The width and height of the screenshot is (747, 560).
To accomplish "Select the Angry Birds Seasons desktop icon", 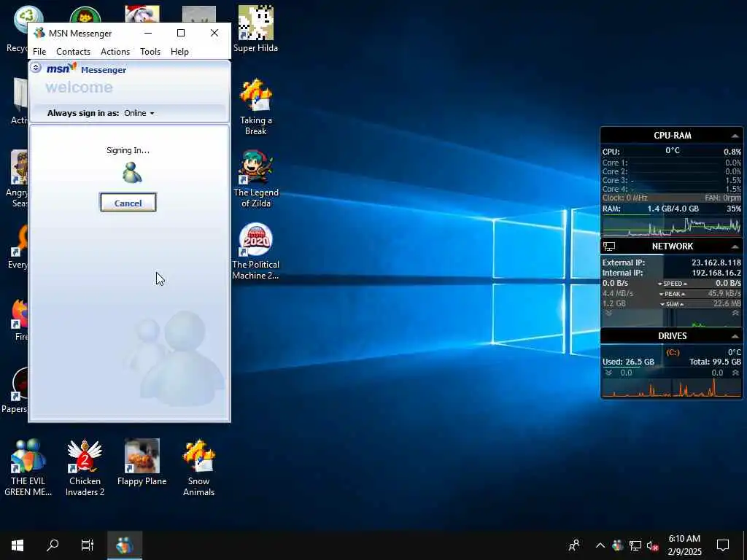I will [x=18, y=179].
